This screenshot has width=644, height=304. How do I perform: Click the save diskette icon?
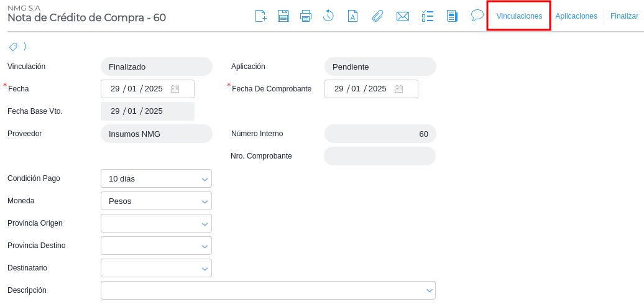point(283,16)
